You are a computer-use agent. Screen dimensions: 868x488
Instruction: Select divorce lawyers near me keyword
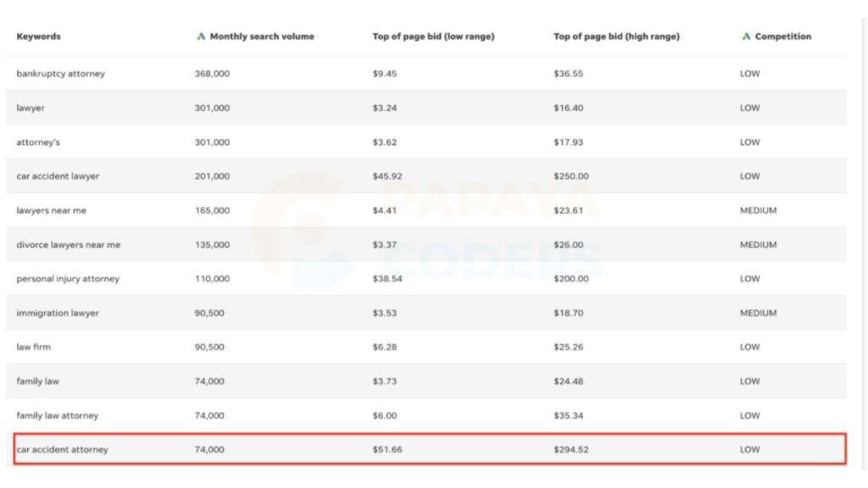tap(68, 245)
